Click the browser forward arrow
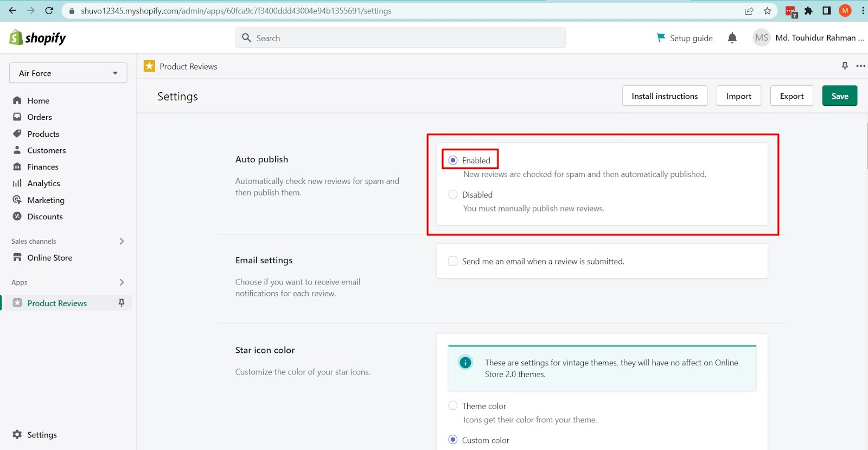Image resolution: width=868 pixels, height=450 pixels. tap(31, 10)
